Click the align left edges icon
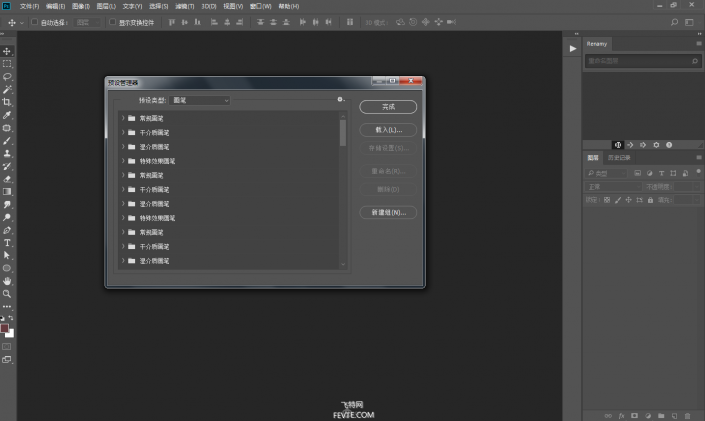Screen dimensions: 705x421 (214, 22)
